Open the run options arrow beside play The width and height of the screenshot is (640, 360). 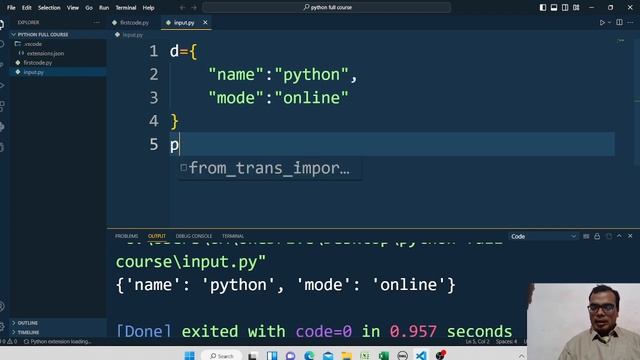pos(609,22)
